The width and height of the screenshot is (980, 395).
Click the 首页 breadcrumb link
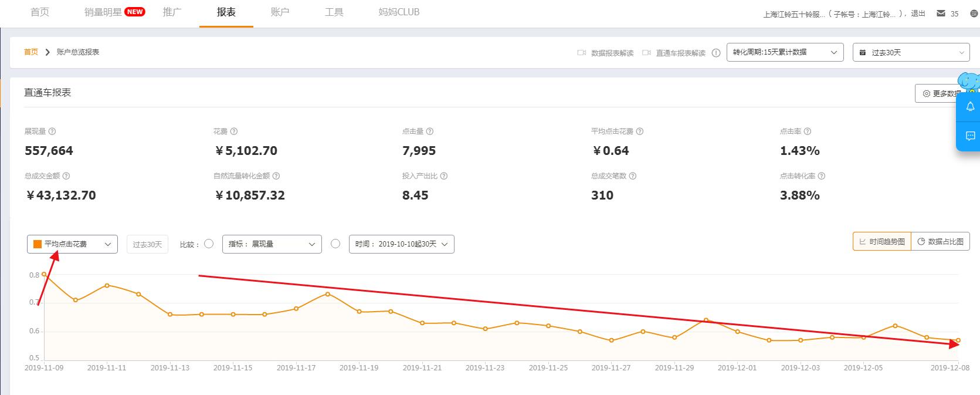pyautogui.click(x=31, y=52)
